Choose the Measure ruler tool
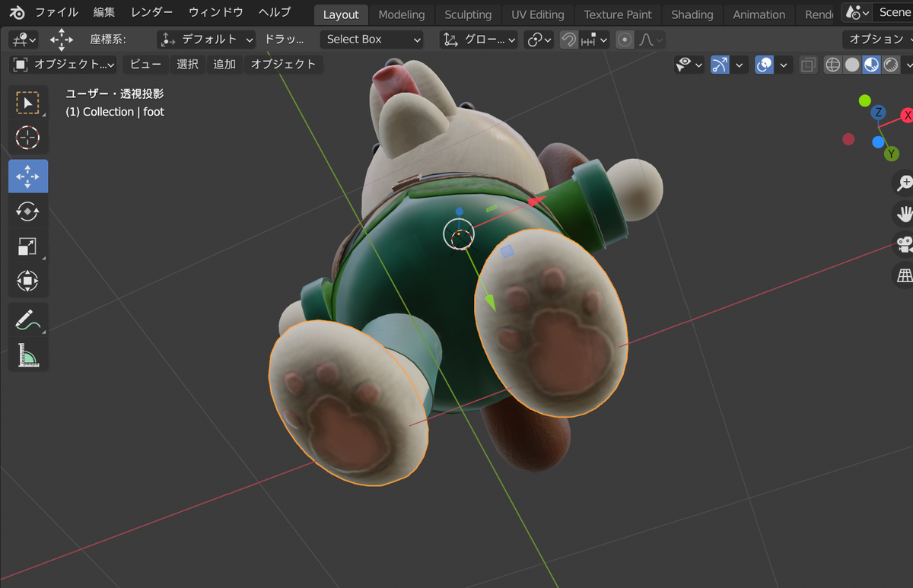 [x=28, y=355]
